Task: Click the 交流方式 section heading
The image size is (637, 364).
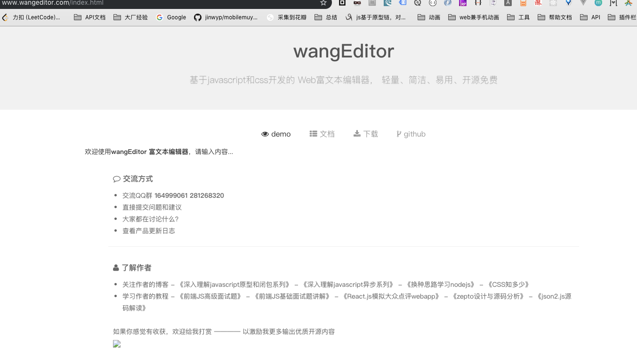Action: [133, 179]
